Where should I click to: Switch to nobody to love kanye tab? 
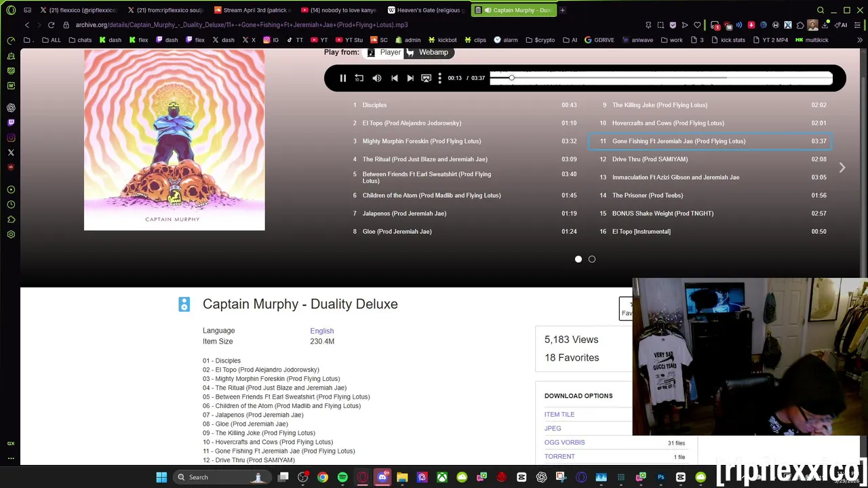(x=339, y=10)
